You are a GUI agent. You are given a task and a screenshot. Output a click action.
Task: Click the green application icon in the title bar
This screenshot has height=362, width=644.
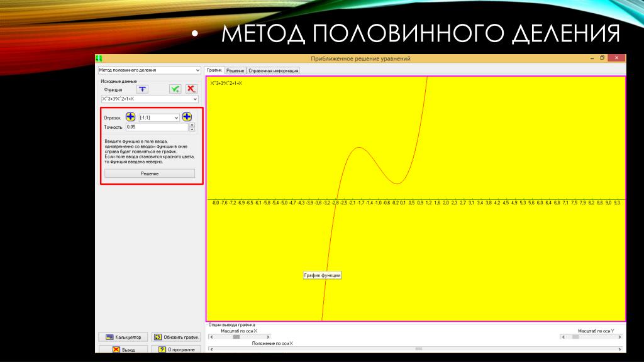tap(99, 58)
